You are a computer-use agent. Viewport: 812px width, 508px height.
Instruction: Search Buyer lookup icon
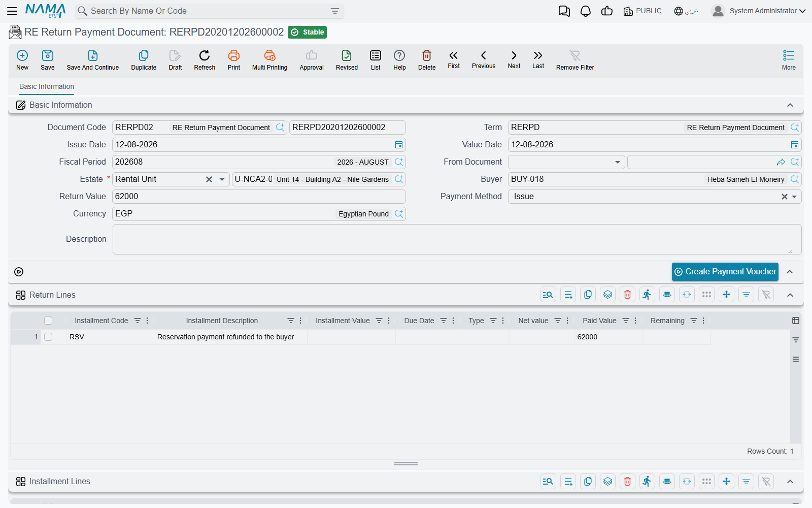[795, 179]
